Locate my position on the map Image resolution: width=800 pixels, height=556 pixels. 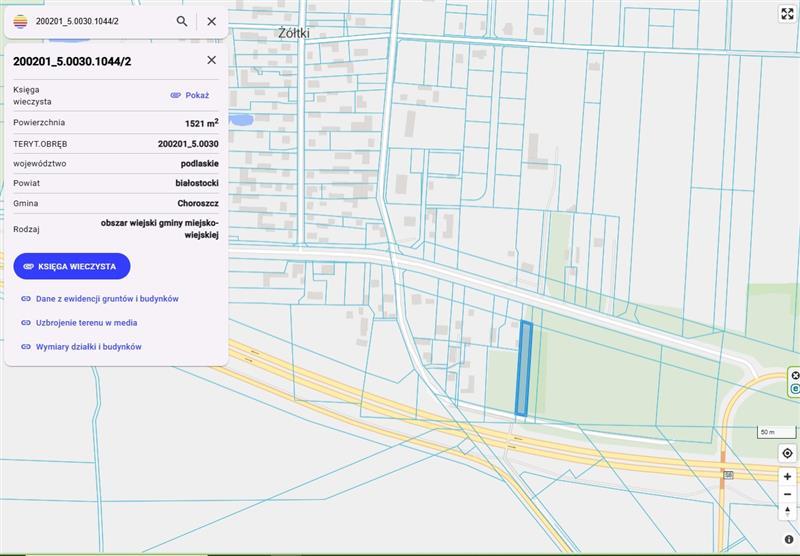click(x=787, y=453)
